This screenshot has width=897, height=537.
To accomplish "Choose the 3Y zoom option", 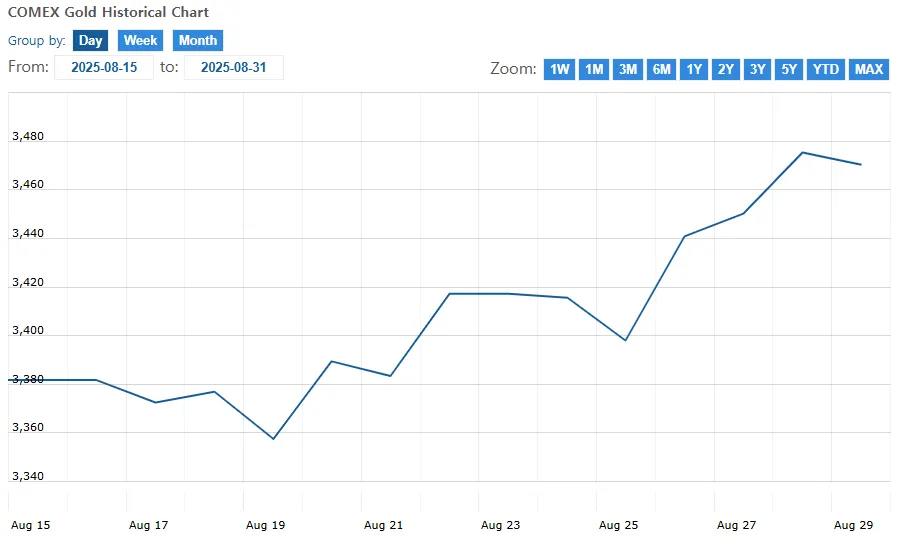I will 757,69.
